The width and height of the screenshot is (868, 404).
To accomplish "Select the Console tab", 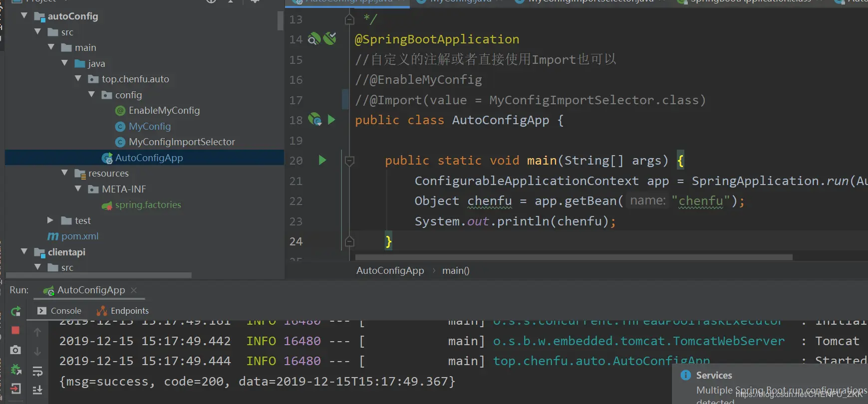I will pos(59,311).
